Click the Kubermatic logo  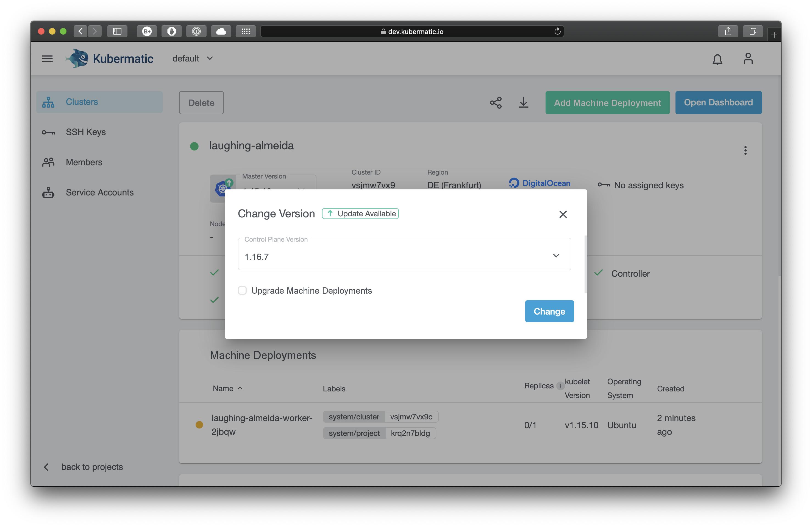[109, 58]
